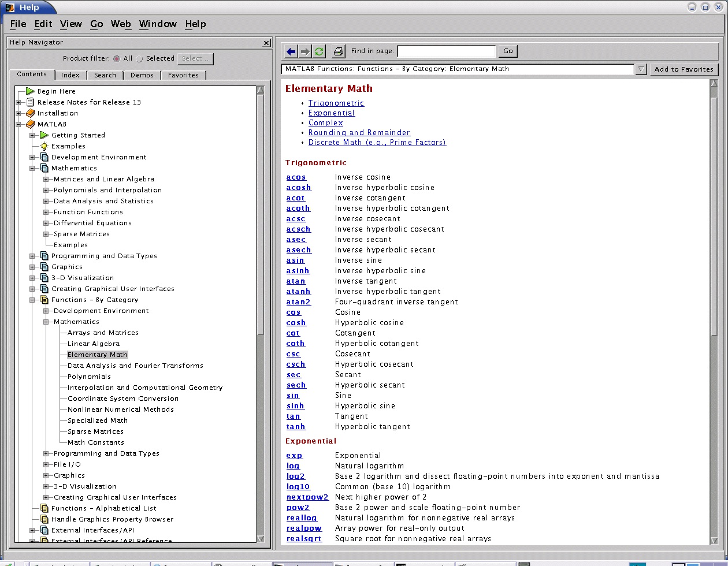Click the Examples lightbulb icon under MATLAB
The width and height of the screenshot is (728, 566).
point(44,146)
